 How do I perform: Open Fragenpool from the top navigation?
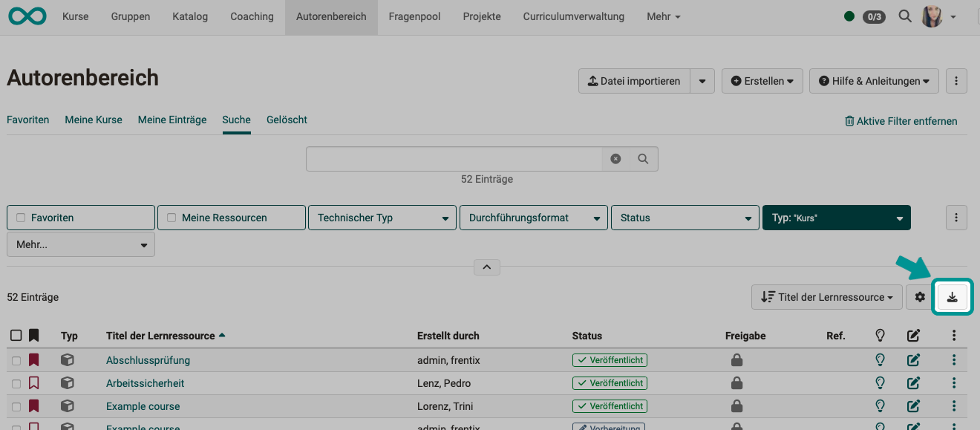pyautogui.click(x=414, y=16)
